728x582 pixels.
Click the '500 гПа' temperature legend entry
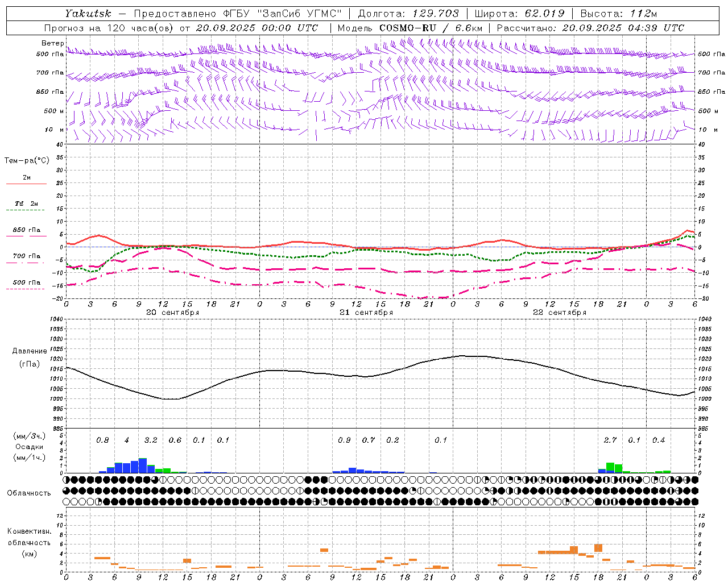pos(27,282)
